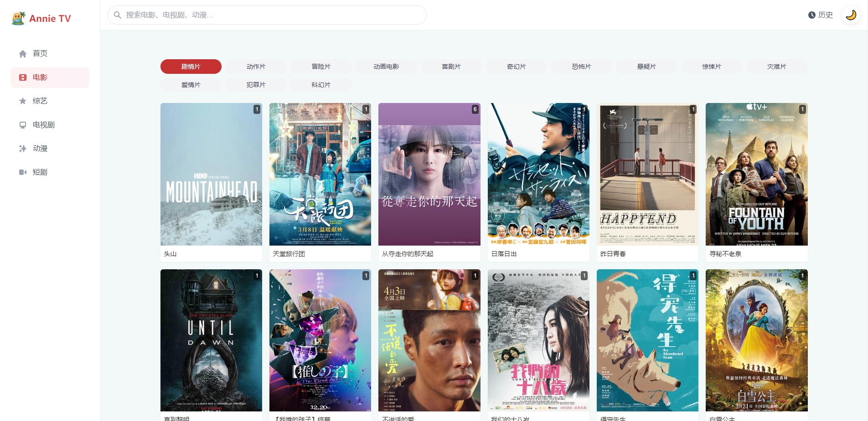
Task: Open 电视剧 section in the sidebar
Action: tap(50, 125)
